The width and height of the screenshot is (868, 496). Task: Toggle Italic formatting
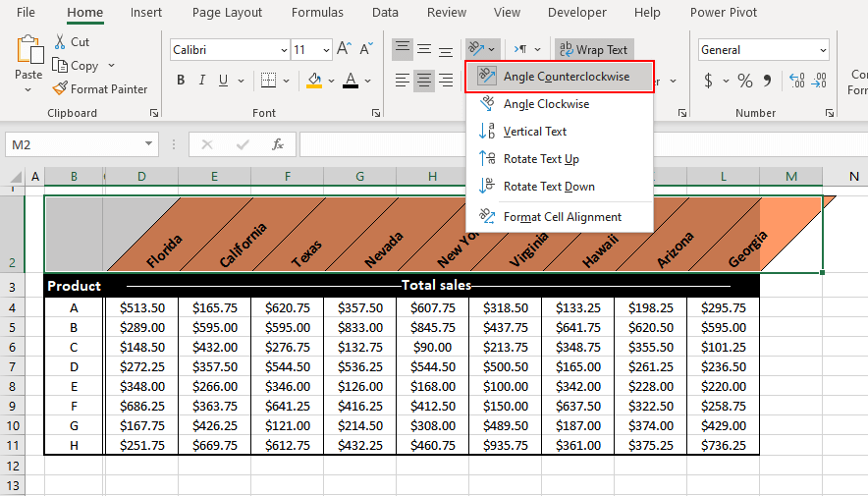coord(202,81)
